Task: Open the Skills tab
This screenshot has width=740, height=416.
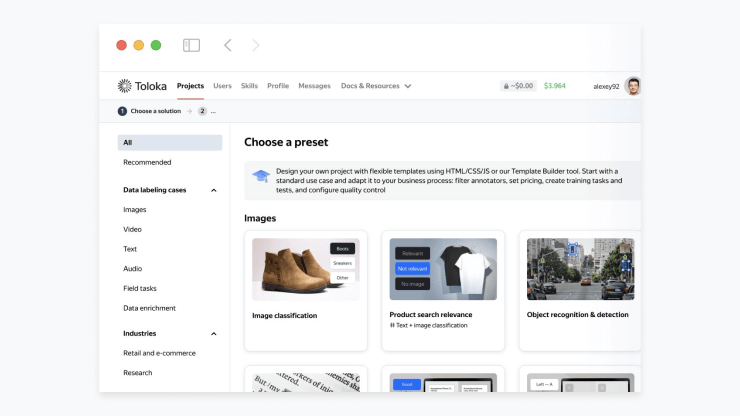Action: pyautogui.click(x=249, y=86)
